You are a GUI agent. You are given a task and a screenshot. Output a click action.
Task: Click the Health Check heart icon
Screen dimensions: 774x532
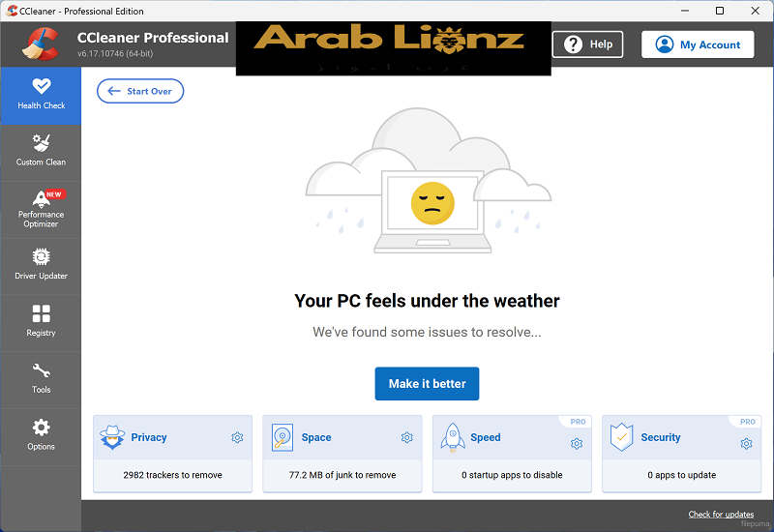[x=42, y=86]
